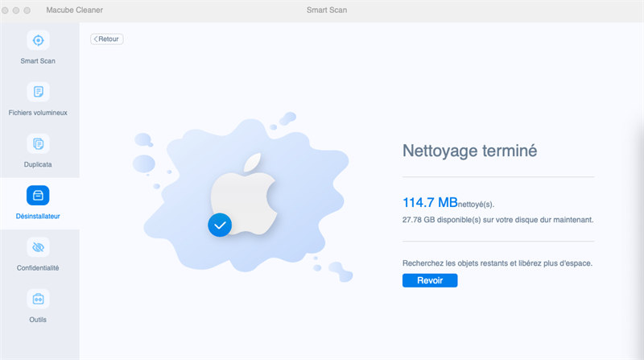Click the Confidentialité label
The image size is (644, 360).
38,268
